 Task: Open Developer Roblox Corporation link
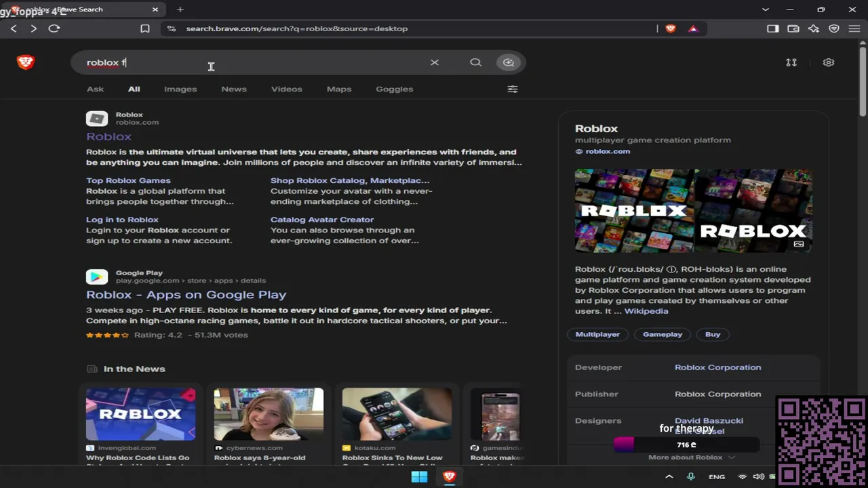pos(717,367)
